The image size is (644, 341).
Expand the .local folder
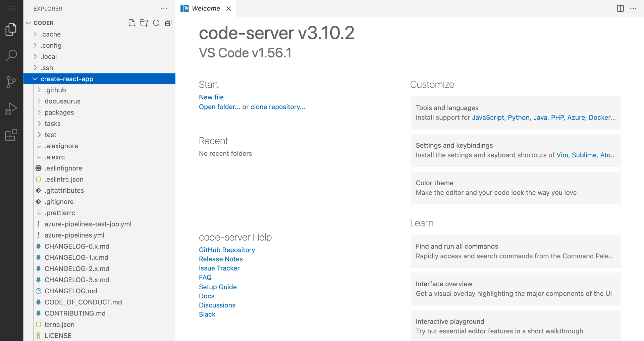tap(99, 56)
